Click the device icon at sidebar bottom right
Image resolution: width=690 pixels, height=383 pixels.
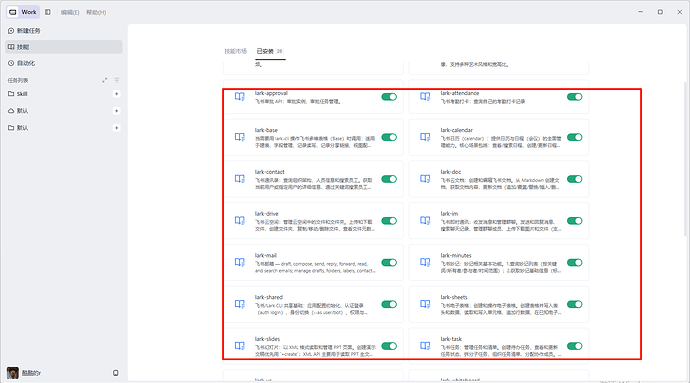click(x=115, y=373)
